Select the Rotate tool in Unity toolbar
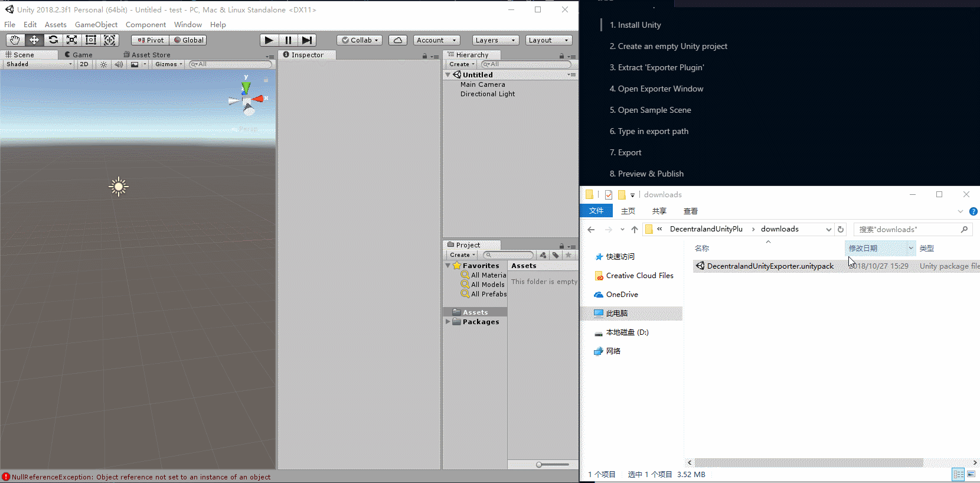 point(53,40)
